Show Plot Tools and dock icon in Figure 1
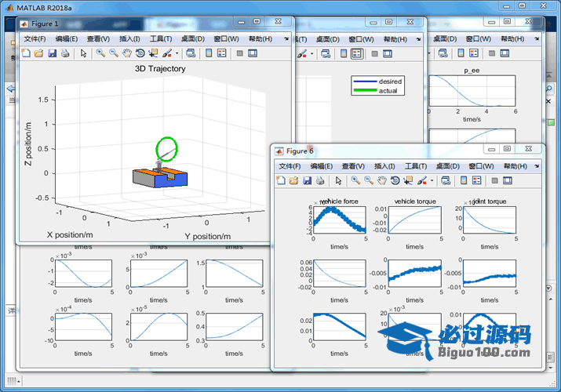This screenshot has height=392, width=561. point(253,53)
